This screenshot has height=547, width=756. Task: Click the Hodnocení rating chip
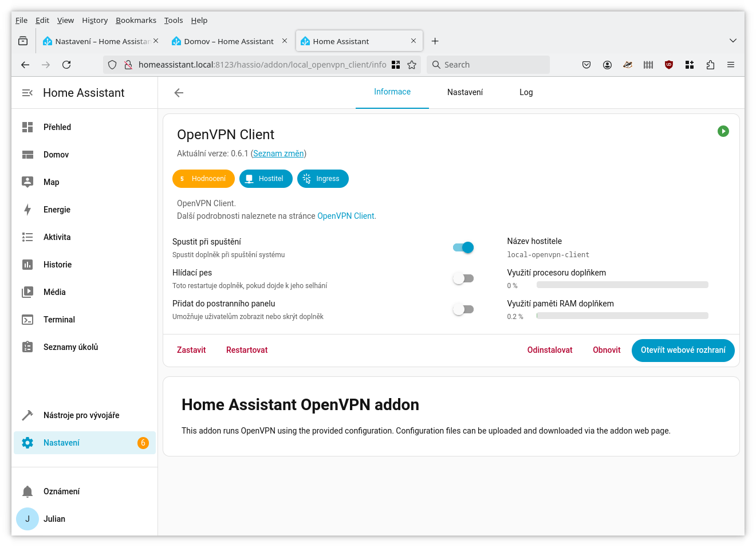203,179
